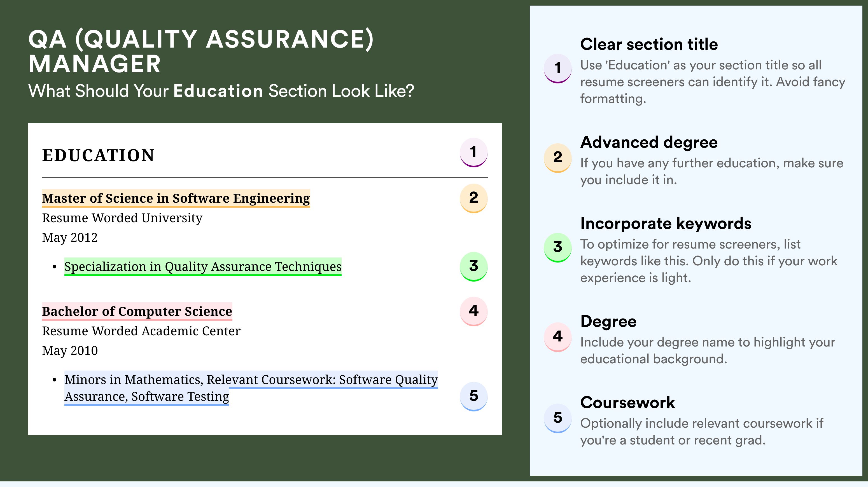Click the number 4 badge next to Degree tip
Image resolution: width=868 pixels, height=487 pixels.
tap(557, 337)
